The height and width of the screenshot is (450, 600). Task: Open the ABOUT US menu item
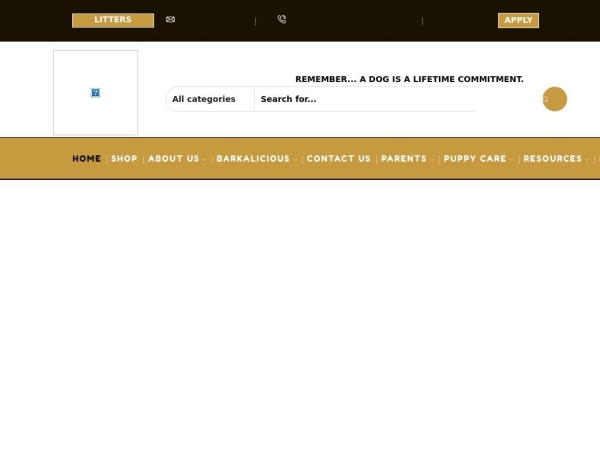174,159
